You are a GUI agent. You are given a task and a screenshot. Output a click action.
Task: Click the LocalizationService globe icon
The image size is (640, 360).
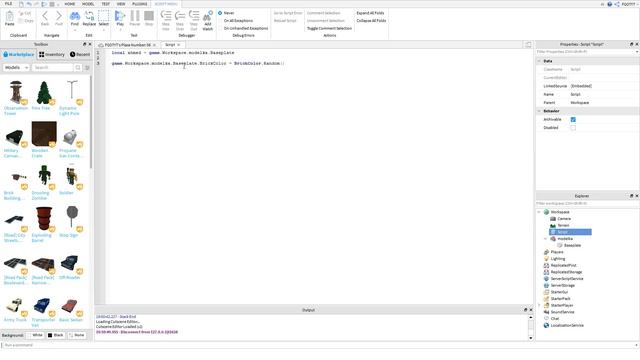tap(547, 325)
